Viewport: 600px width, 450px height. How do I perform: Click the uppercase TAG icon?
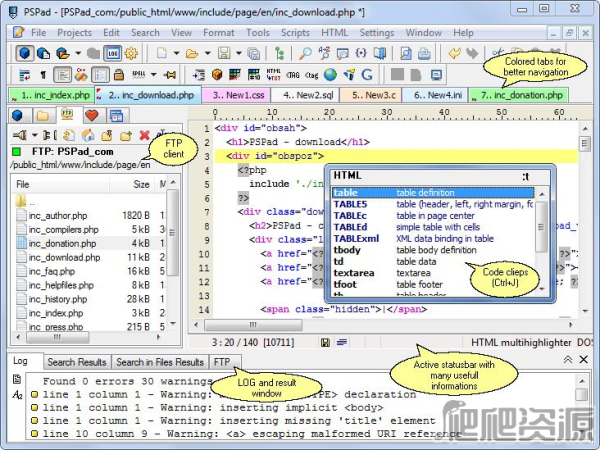point(293,75)
